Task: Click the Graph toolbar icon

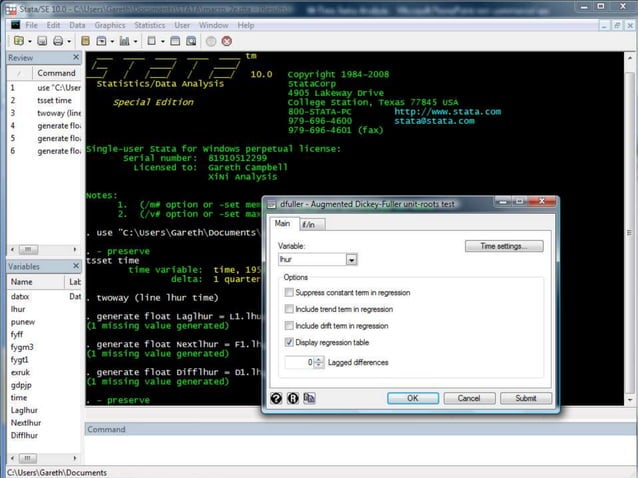Action: (125, 41)
